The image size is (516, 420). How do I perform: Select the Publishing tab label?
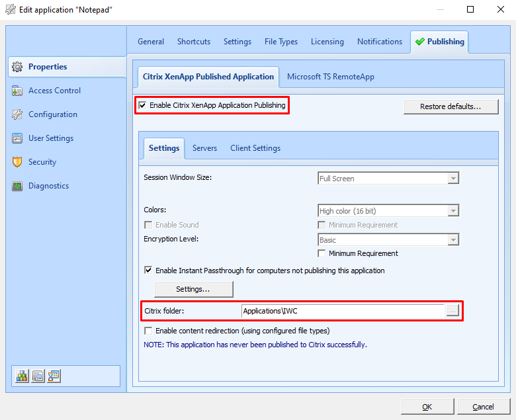[x=446, y=42]
